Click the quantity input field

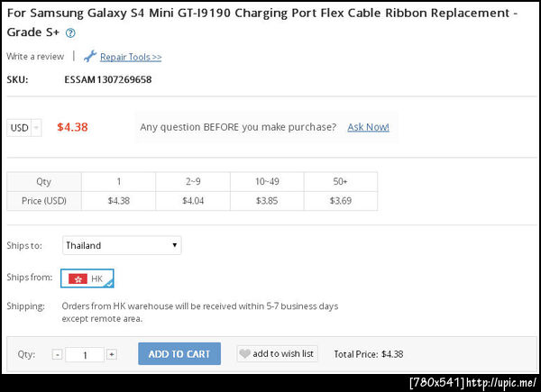coord(85,355)
